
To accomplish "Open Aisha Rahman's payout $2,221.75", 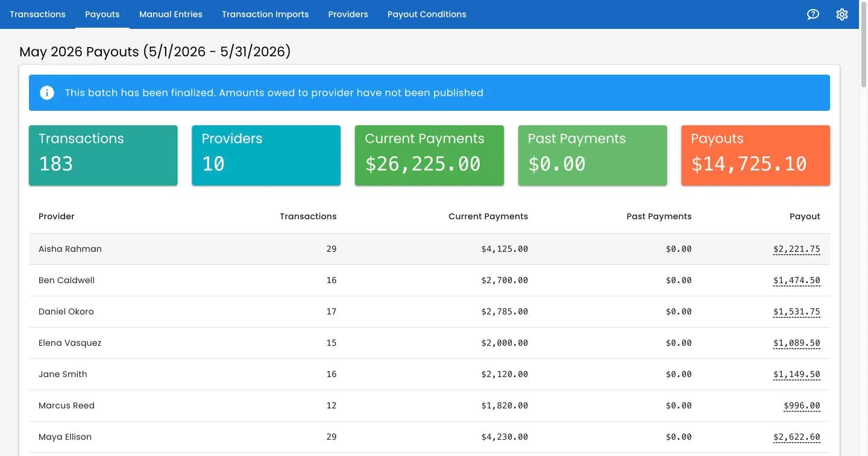I will 797,249.
